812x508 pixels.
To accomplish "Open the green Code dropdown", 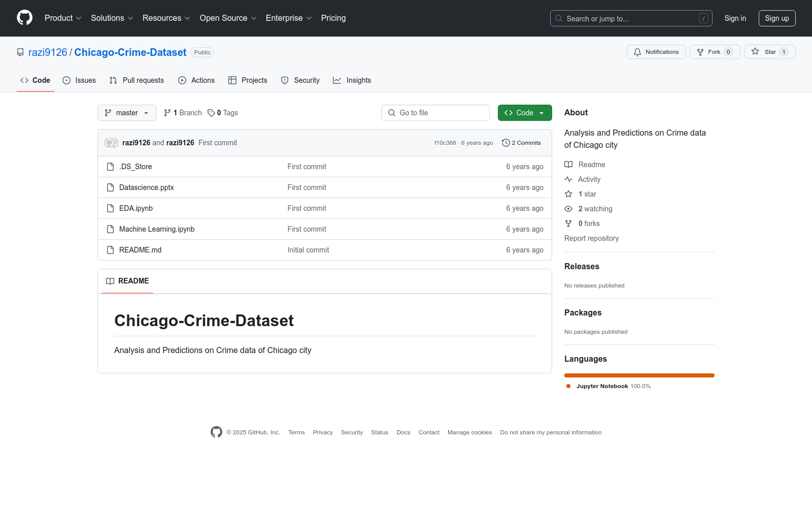I will [x=525, y=113].
